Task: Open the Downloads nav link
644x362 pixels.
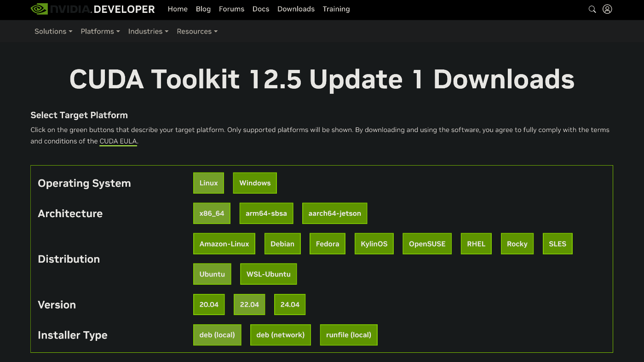Action: pos(296,9)
